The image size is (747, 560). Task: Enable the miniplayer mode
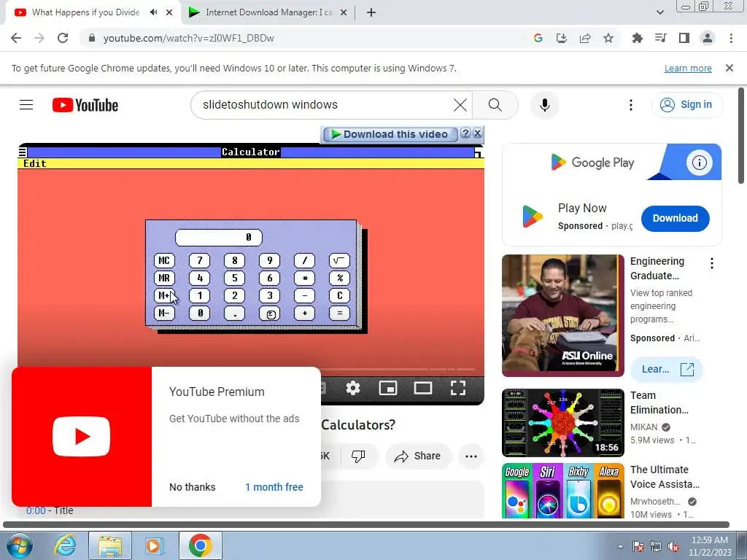point(388,388)
